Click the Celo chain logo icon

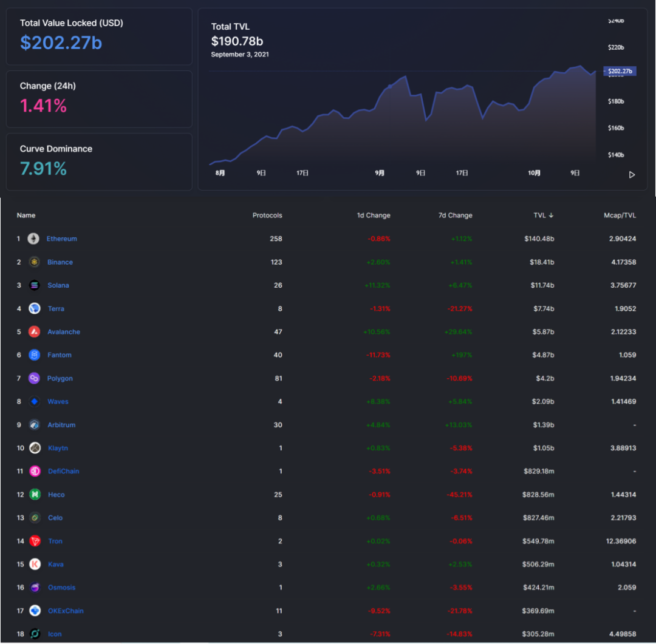[x=35, y=518]
